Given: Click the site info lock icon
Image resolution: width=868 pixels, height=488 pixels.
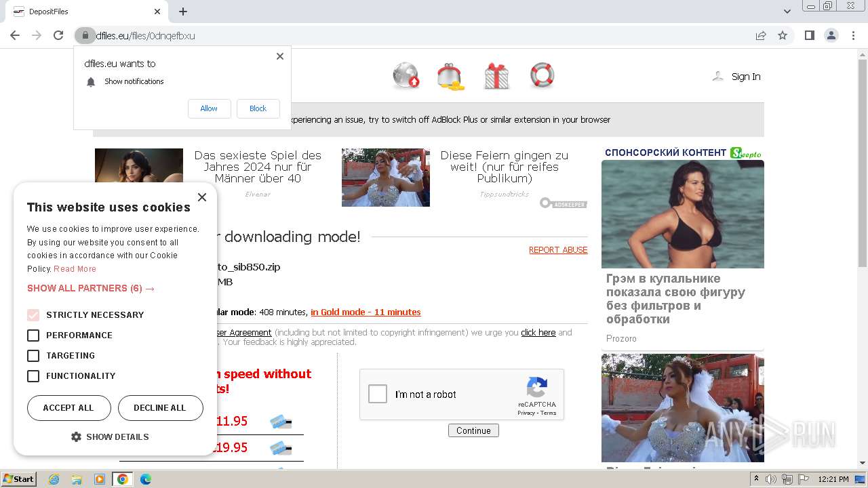Looking at the screenshot, I should coord(85,36).
